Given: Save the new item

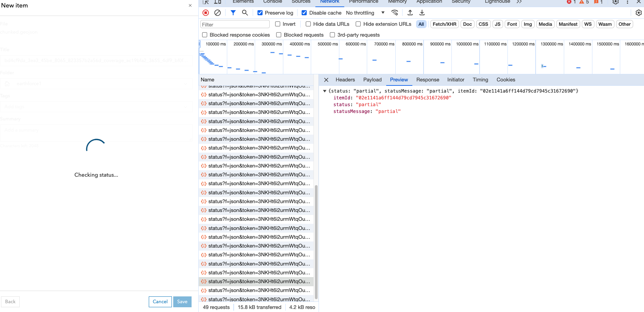Looking at the screenshot, I should click(182, 301).
